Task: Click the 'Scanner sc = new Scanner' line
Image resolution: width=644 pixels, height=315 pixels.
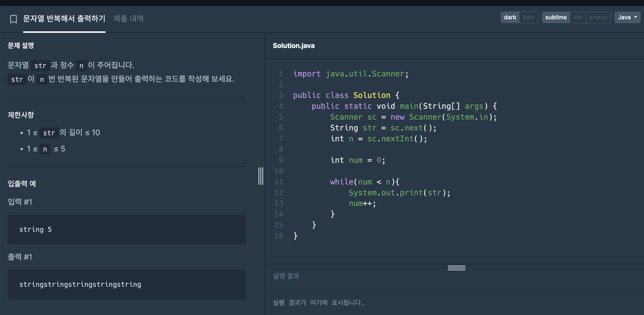Action: pyautogui.click(x=413, y=117)
